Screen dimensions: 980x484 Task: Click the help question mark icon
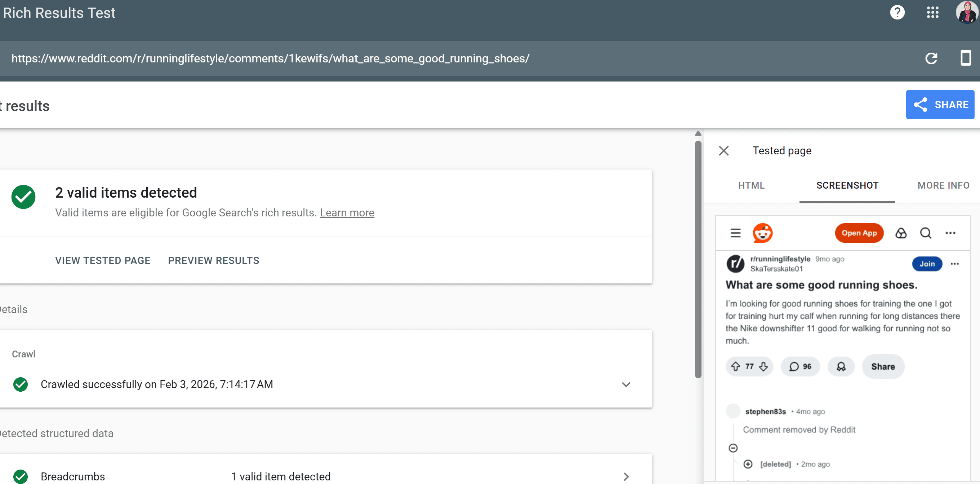click(897, 13)
